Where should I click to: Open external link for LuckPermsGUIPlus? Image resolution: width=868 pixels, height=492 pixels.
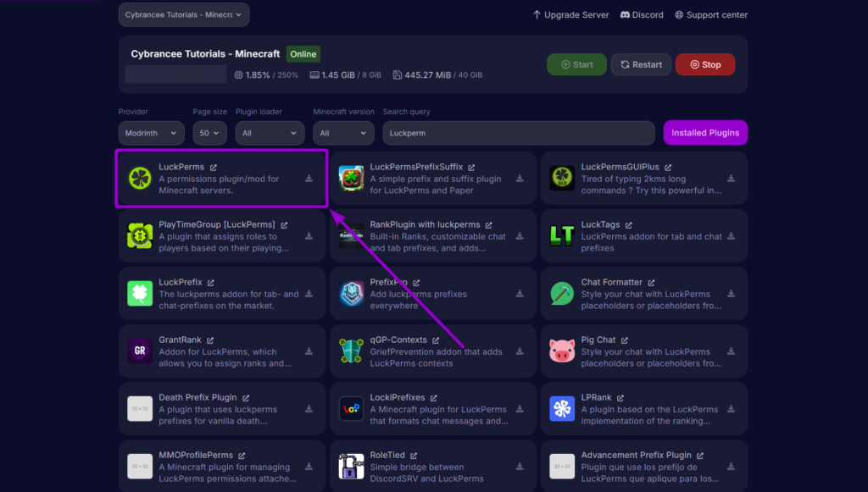click(x=668, y=168)
